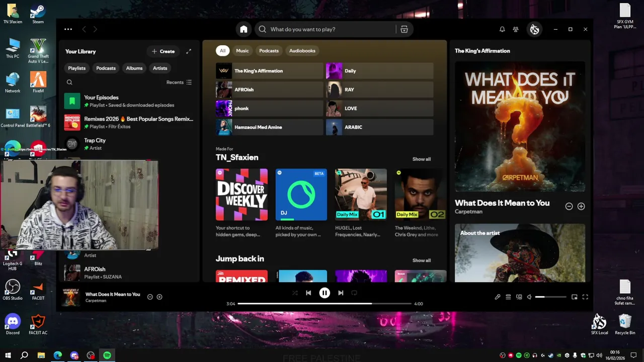Open the ARABIC playlist tile
The height and width of the screenshot is (362, 644).
click(379, 127)
